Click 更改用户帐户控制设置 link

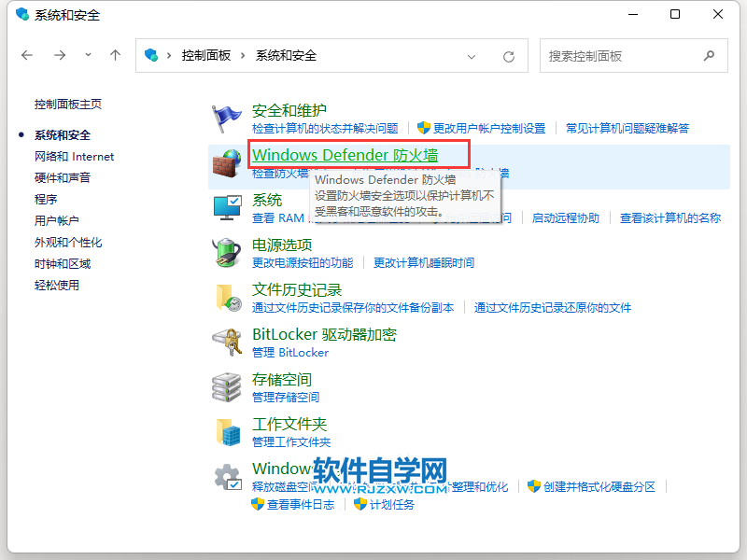(488, 129)
